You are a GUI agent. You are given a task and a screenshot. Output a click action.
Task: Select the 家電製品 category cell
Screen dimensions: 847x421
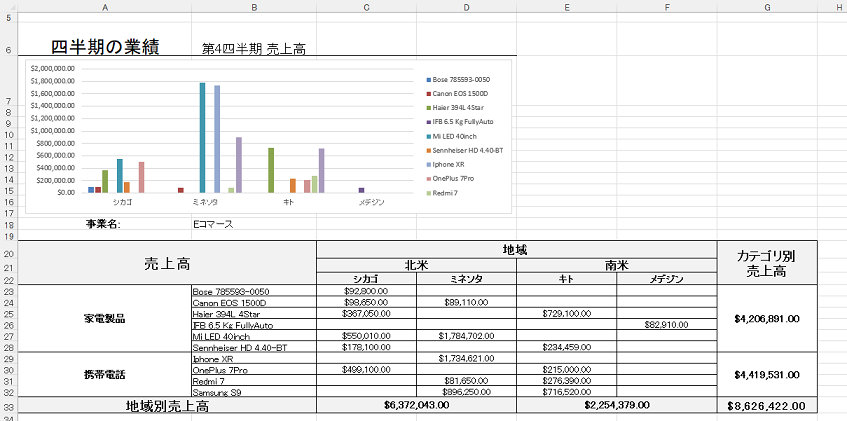pos(105,319)
